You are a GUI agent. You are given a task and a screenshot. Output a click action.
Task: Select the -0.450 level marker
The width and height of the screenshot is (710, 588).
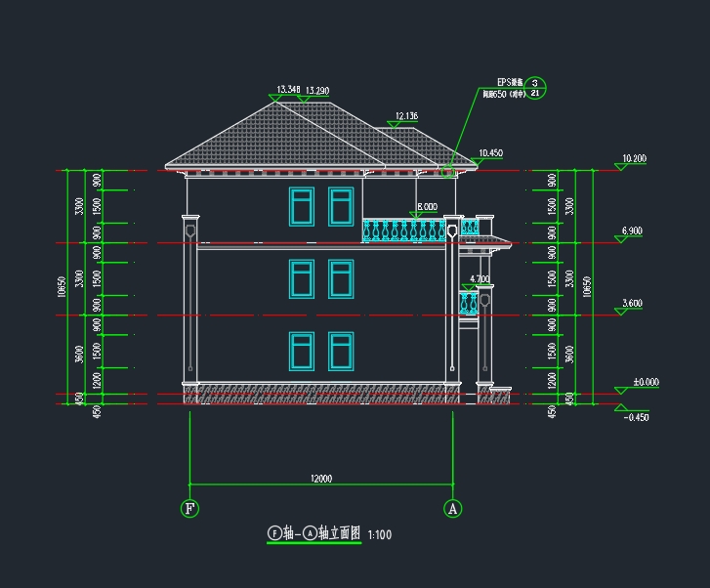(x=636, y=417)
